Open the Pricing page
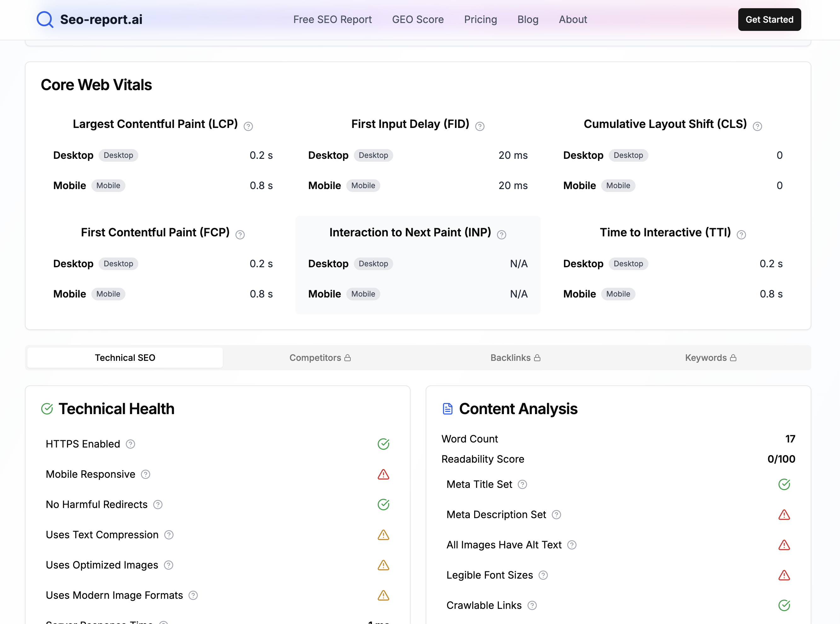The image size is (840, 624). pyautogui.click(x=480, y=19)
